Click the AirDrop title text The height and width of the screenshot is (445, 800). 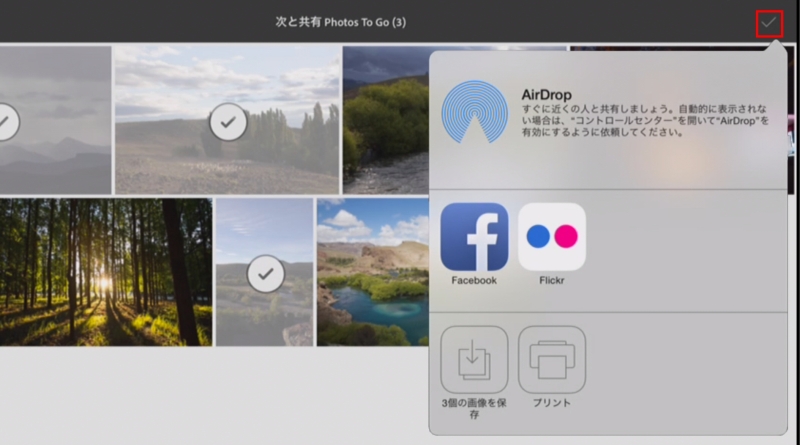click(546, 95)
